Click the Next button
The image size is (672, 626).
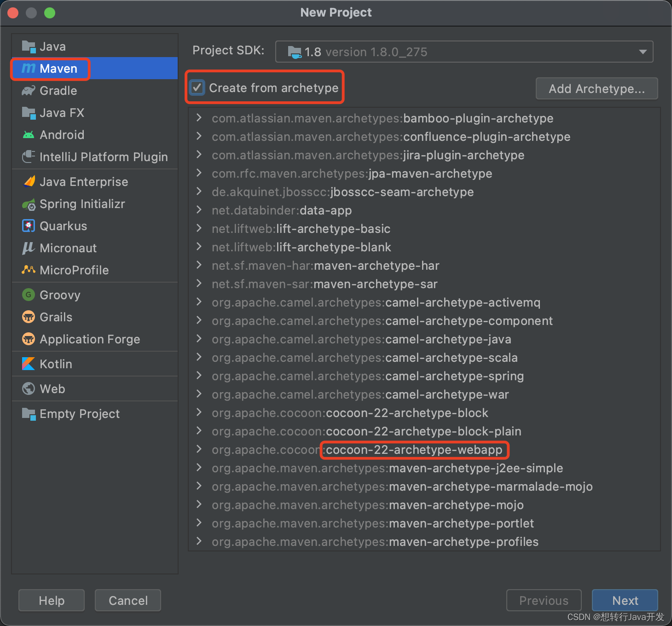click(x=625, y=600)
